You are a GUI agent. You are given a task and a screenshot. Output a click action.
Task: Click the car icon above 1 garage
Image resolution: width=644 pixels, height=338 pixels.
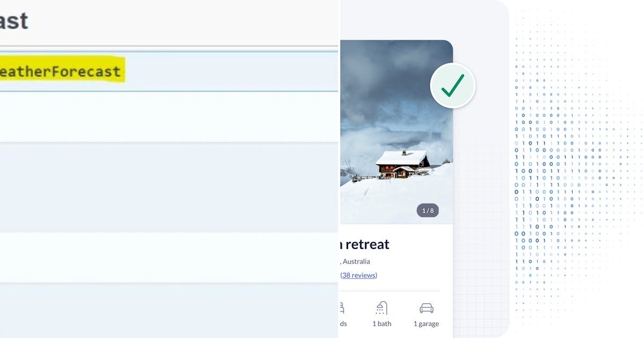pos(426,307)
